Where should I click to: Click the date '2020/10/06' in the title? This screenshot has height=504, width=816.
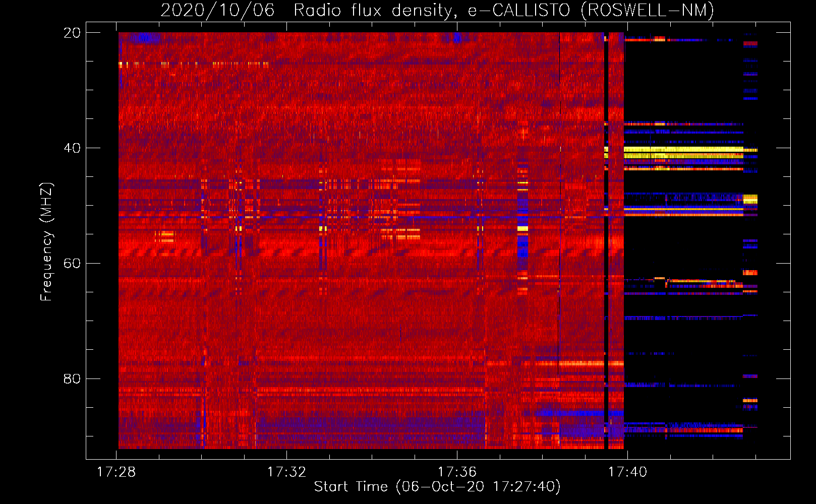click(217, 10)
